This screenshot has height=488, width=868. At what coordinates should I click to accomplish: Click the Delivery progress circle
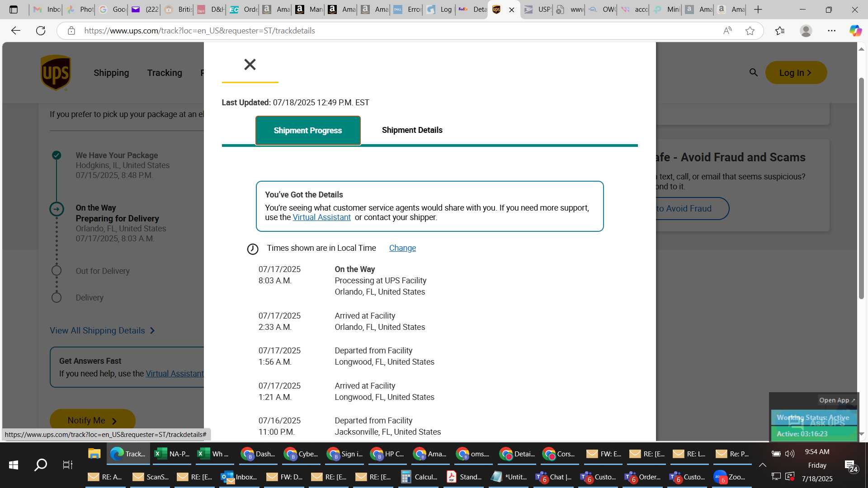57,297
